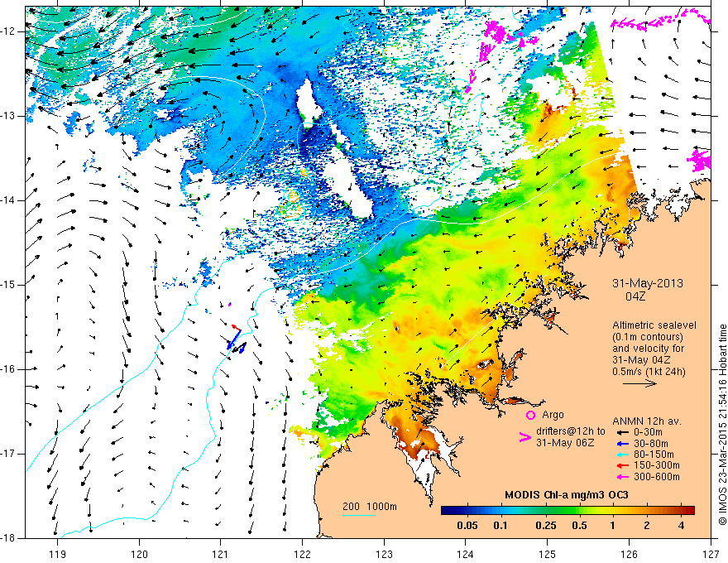
Task: Select the red 150-300m ANMN arrow
Action: [622, 465]
